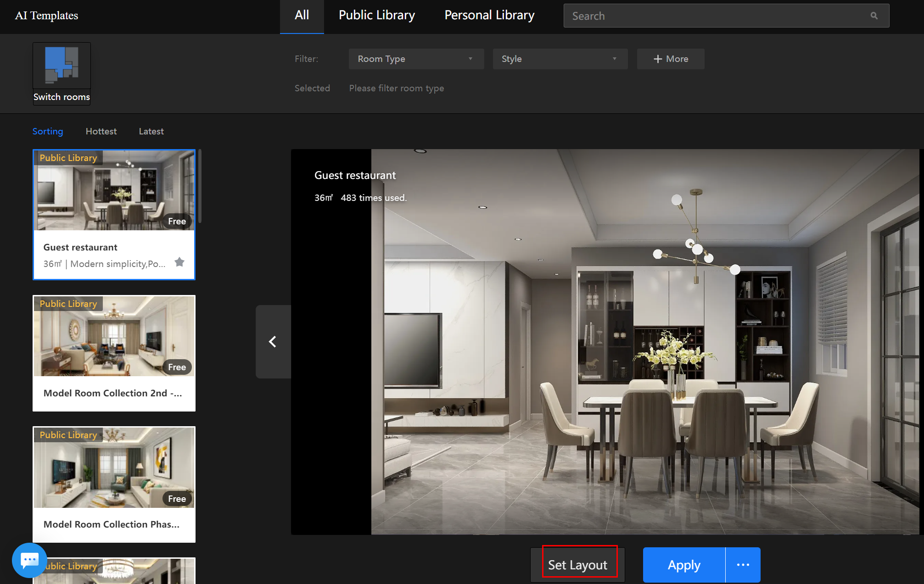The height and width of the screenshot is (584, 924).
Task: Expand the Style dropdown
Action: 560,59
